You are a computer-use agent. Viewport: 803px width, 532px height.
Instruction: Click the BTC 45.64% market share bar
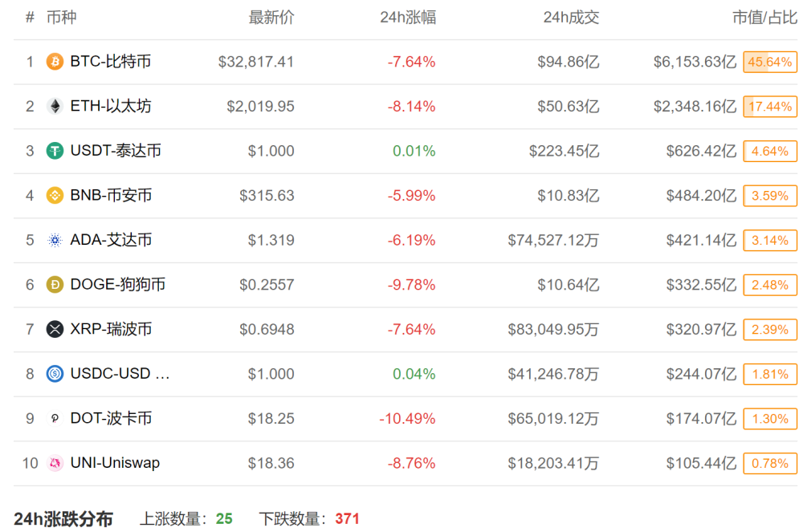click(x=770, y=62)
